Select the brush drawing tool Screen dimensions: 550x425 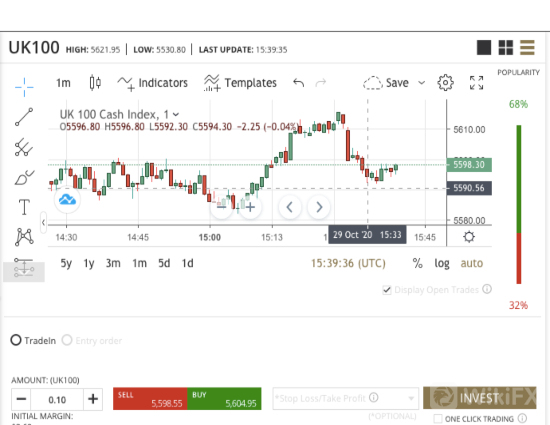tap(24, 177)
